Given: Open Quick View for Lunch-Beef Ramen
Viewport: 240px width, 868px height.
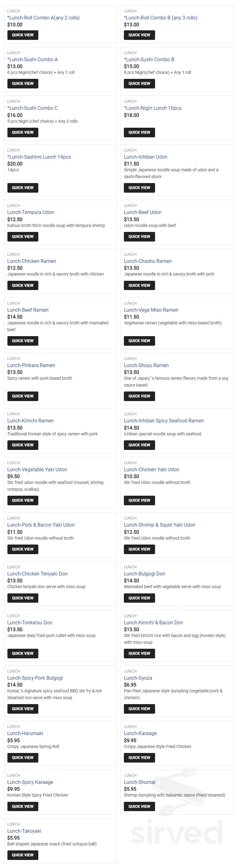Looking at the screenshot, I should pyautogui.click(x=23, y=341).
